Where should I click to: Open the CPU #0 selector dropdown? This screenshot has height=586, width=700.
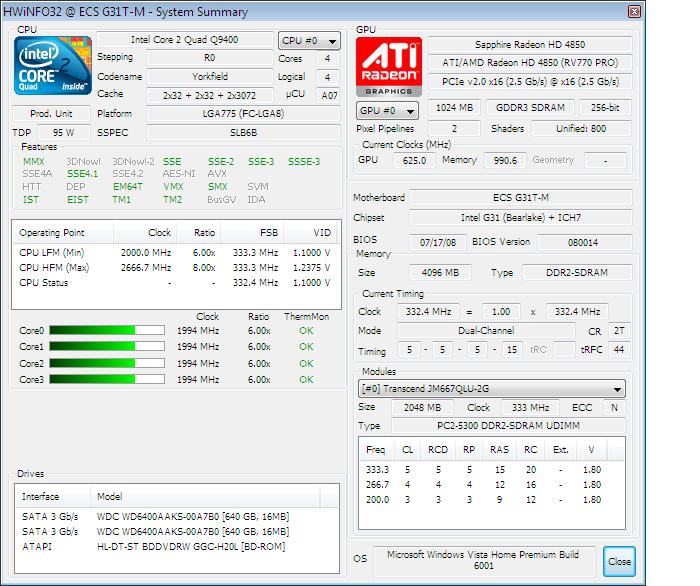(x=309, y=41)
